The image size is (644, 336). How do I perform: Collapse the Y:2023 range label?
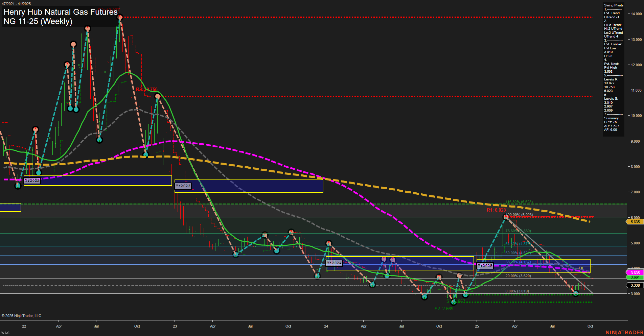183,186
